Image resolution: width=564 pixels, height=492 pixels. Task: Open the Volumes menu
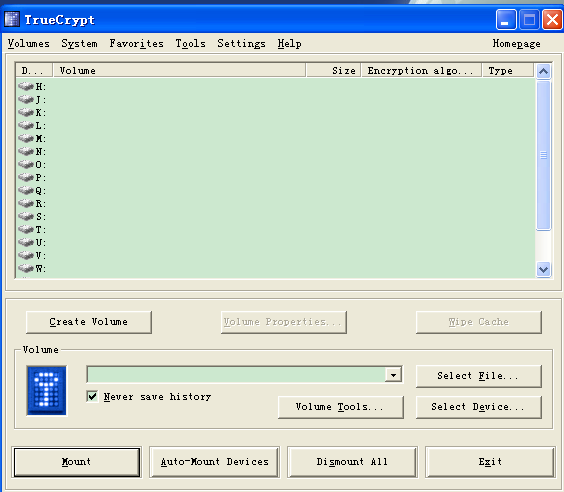[28, 44]
